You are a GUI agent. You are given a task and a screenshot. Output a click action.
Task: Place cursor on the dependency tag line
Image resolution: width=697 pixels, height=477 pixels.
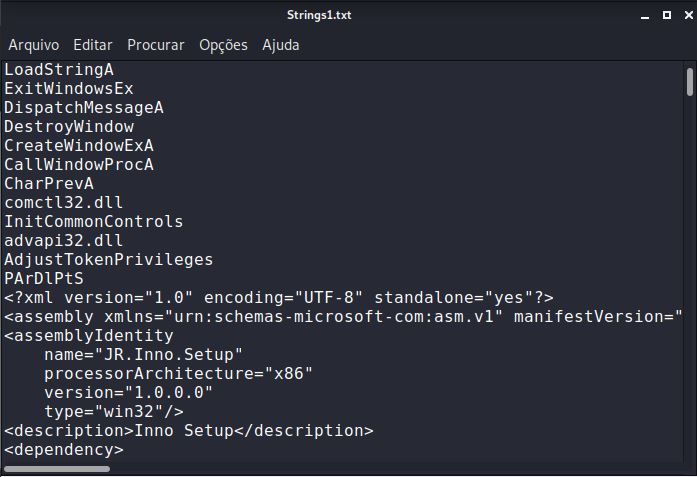tap(64, 450)
